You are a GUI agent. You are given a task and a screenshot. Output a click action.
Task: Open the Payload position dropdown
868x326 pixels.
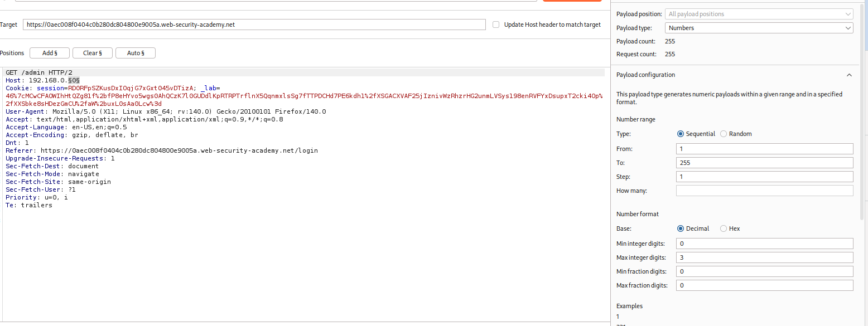759,14
